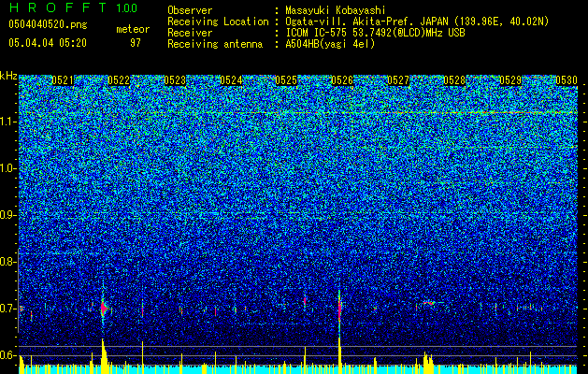Click the Receiving antenna label
Viewport: 588px width, 374px height.
coord(215,44)
